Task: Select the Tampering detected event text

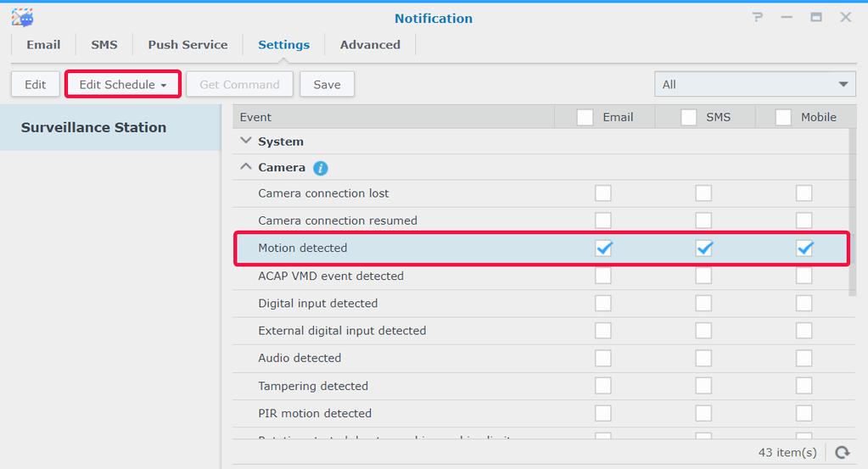Action: tap(313, 386)
